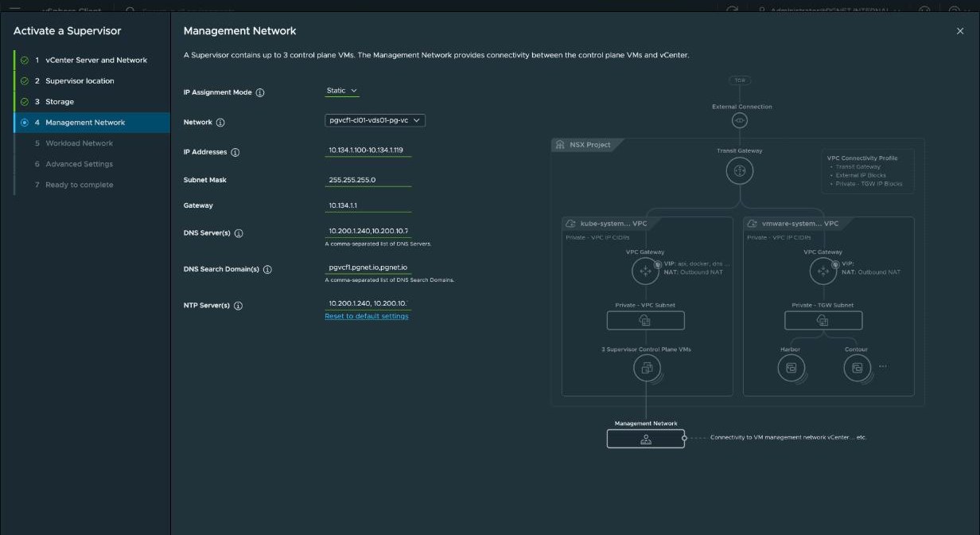
Task: Select step 7 Ready to complete
Action: (x=91, y=185)
